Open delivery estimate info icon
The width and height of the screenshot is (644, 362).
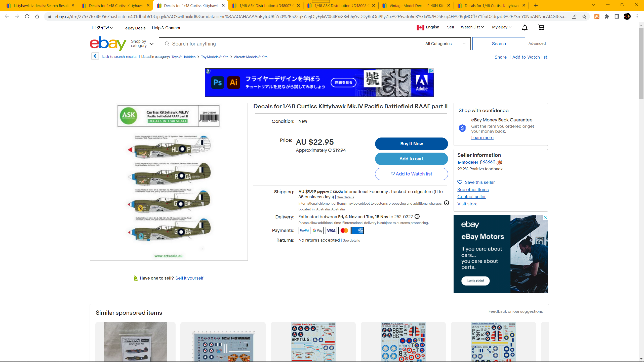pyautogui.click(x=417, y=216)
